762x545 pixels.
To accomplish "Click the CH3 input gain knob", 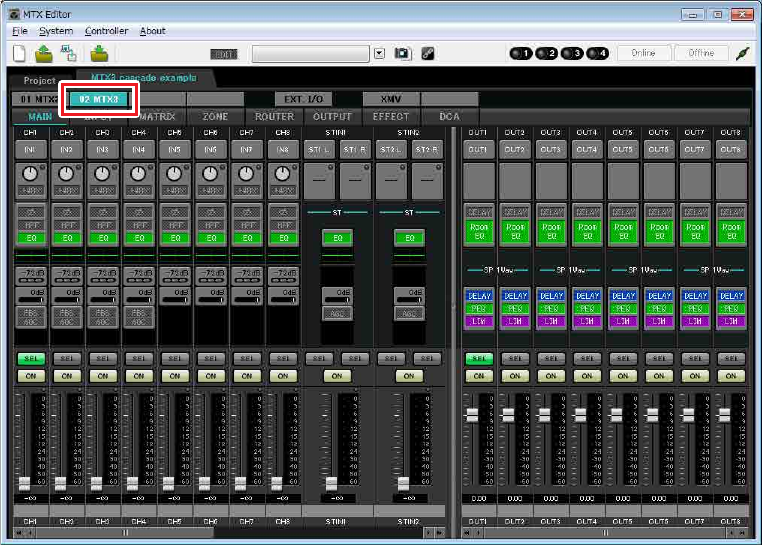I will (x=102, y=174).
